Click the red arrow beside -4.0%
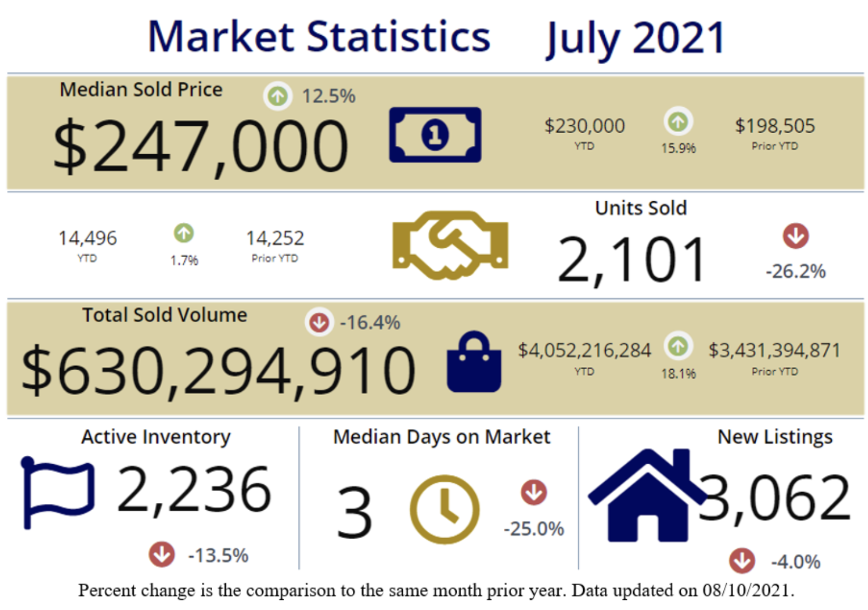 [742, 561]
